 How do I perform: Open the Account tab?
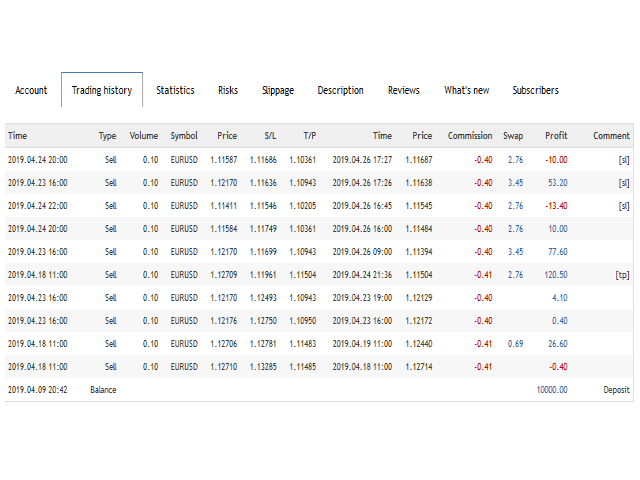point(31,90)
